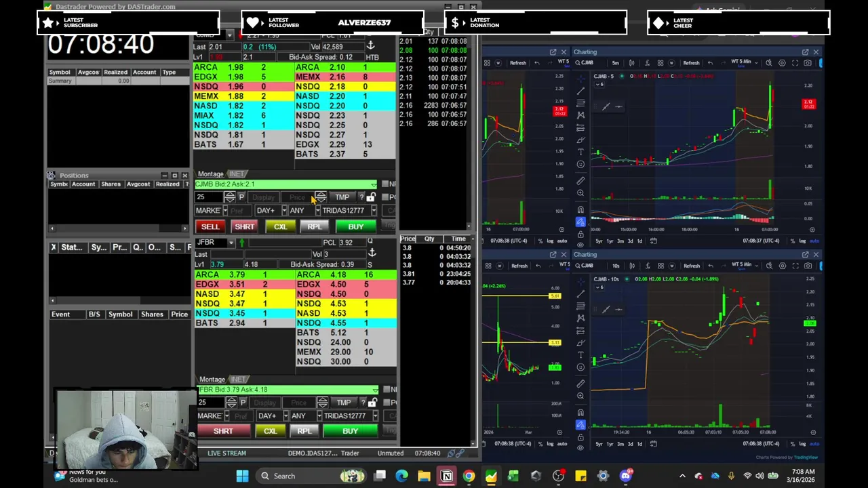Viewport: 868px width, 488px height.
Task: Select ruler tool in lower chart sidebar
Action: (580, 384)
